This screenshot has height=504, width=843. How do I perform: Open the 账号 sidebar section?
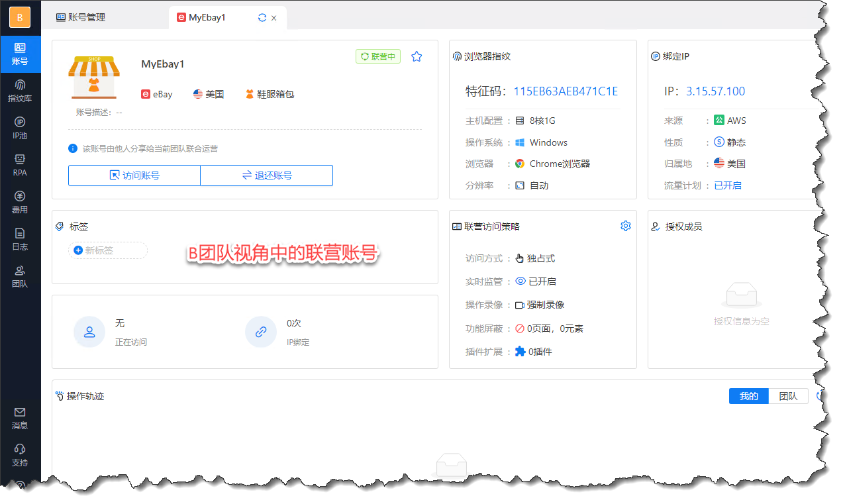coord(20,54)
